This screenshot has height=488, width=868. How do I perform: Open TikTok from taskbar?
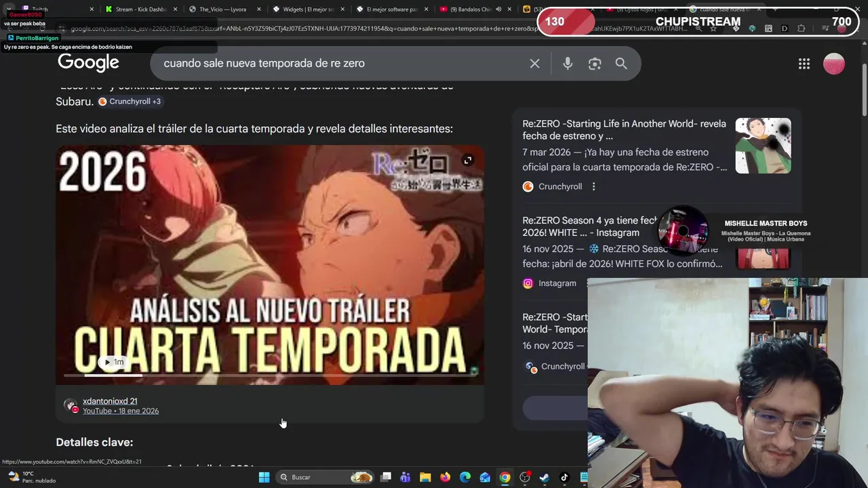(564, 477)
